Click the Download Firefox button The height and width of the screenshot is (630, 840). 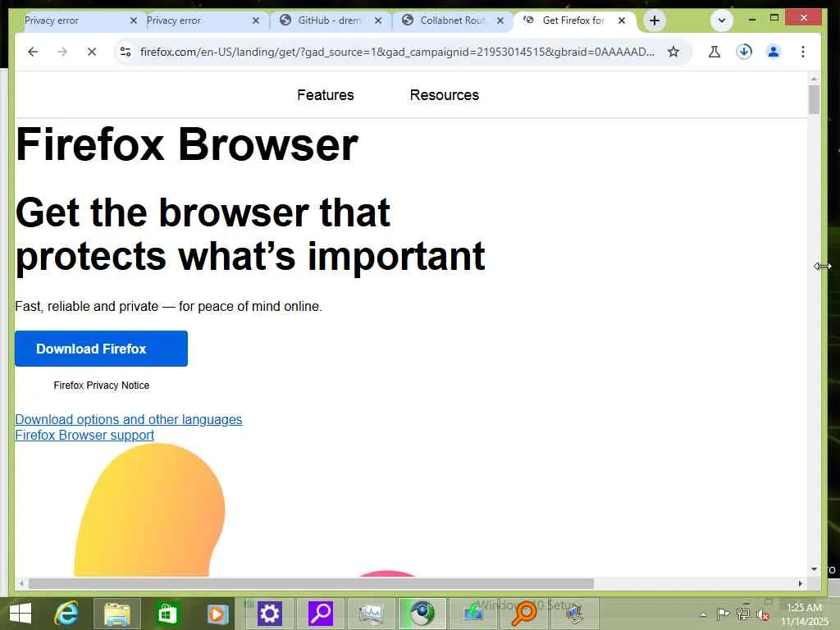pos(101,349)
